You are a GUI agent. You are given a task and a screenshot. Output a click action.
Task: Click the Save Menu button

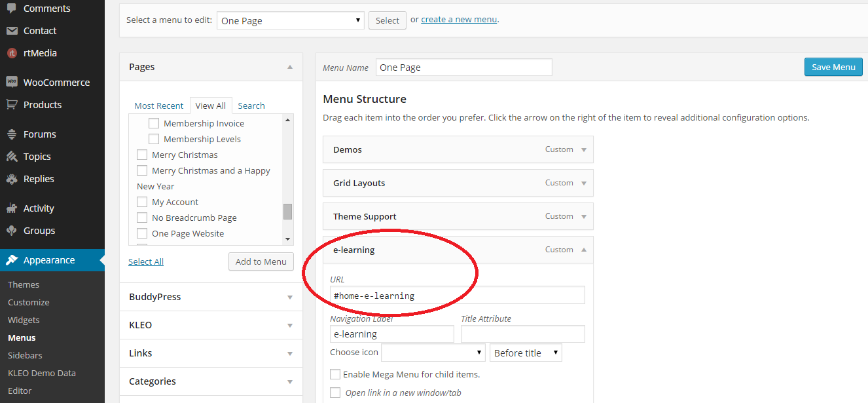[x=833, y=67]
